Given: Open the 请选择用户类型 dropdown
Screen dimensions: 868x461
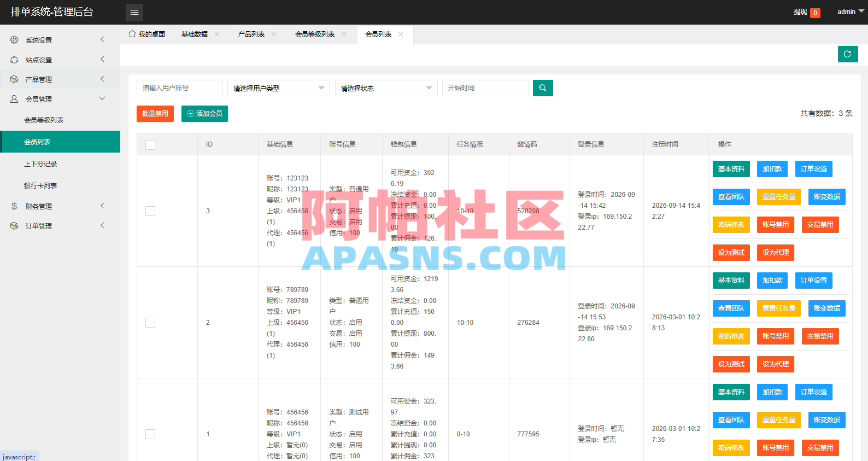Looking at the screenshot, I should [x=279, y=88].
